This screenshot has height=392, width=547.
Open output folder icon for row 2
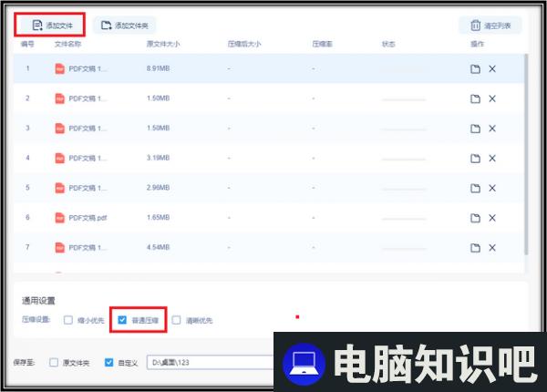(475, 98)
